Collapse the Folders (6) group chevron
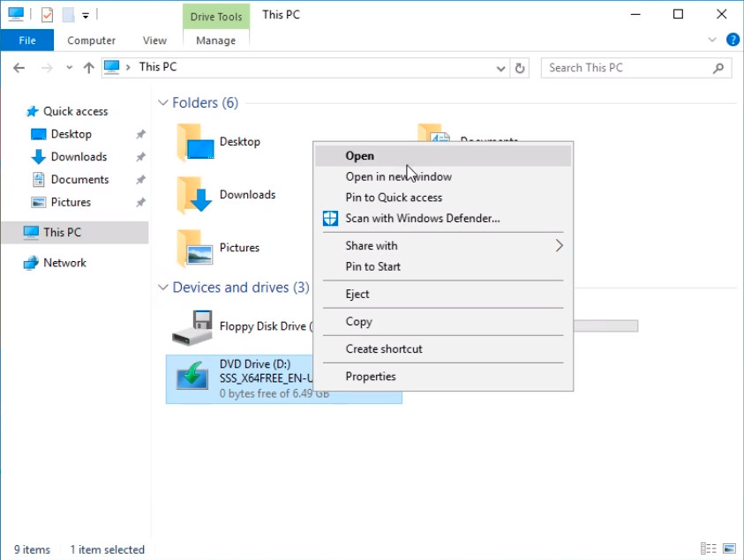This screenshot has height=560, width=744. (162, 103)
